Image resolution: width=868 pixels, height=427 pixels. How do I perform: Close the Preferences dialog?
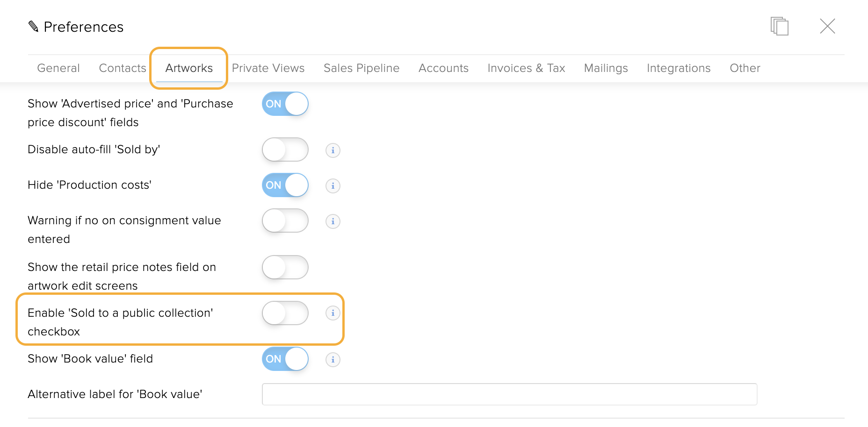coord(827,26)
